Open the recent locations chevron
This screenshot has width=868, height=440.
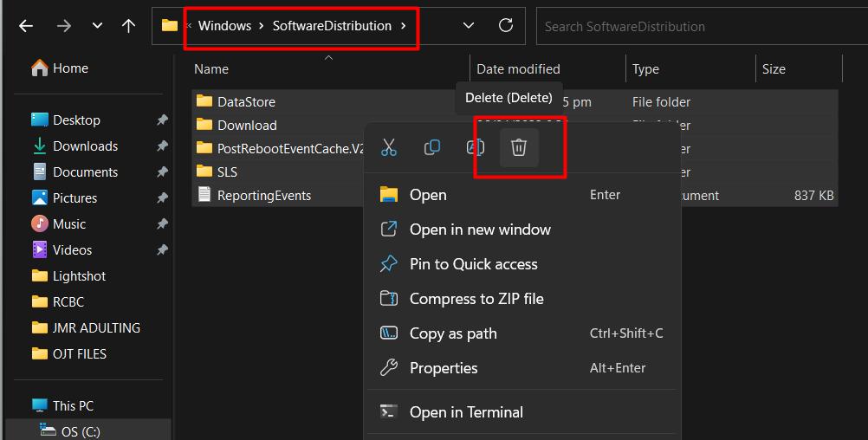point(97,26)
